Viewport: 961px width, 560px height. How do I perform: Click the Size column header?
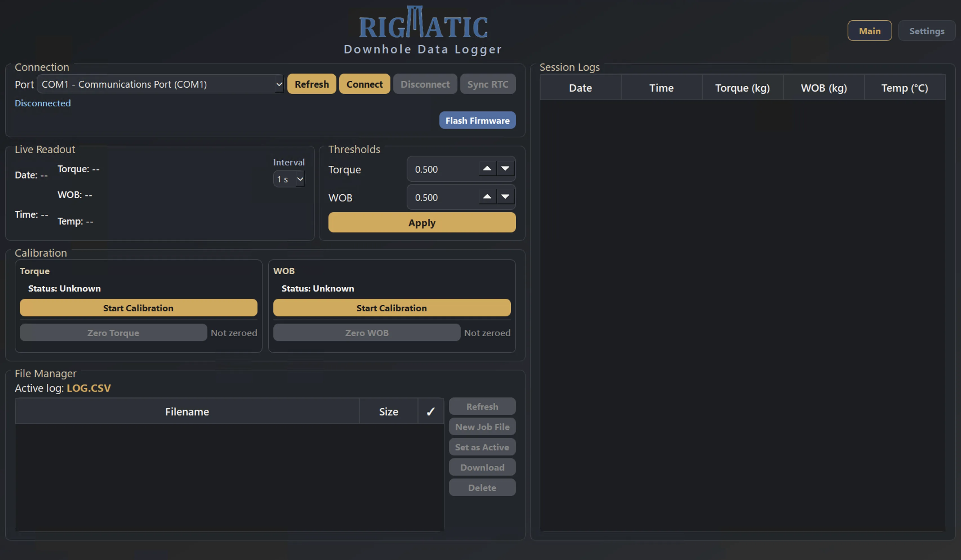coord(389,412)
